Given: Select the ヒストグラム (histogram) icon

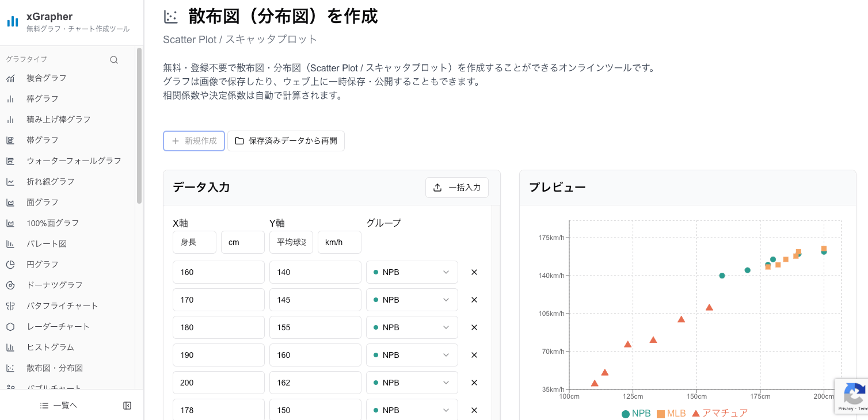Looking at the screenshot, I should pos(12,347).
